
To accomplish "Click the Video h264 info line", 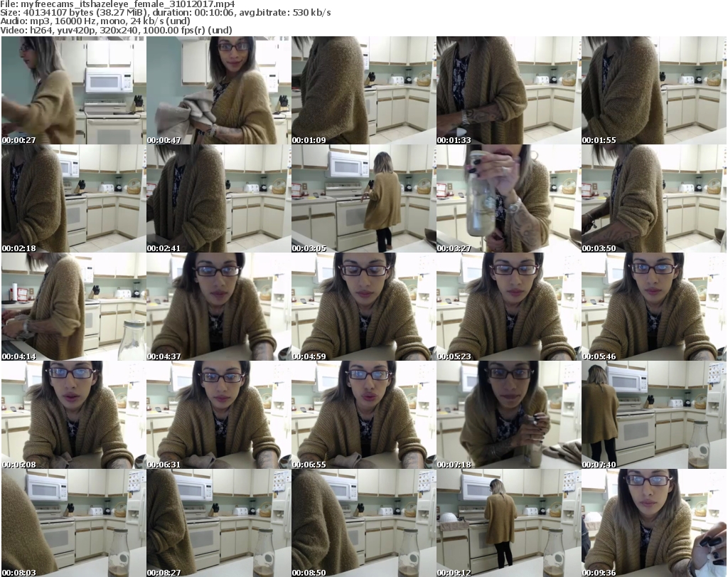I will pyautogui.click(x=116, y=30).
